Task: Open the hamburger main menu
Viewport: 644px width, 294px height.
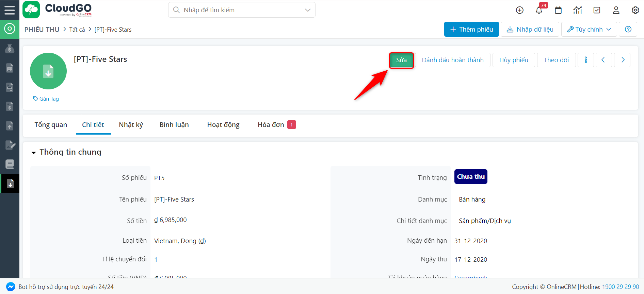Action: click(10, 10)
